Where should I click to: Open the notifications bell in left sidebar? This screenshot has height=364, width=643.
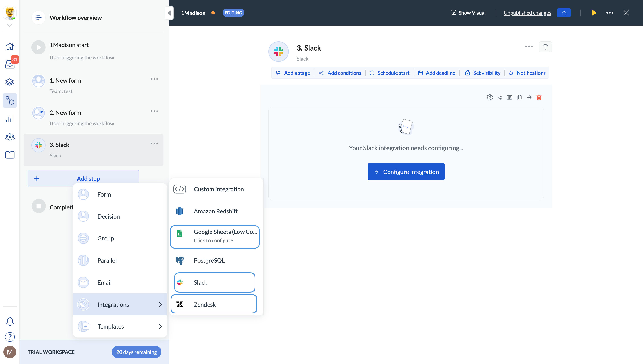[x=10, y=321]
